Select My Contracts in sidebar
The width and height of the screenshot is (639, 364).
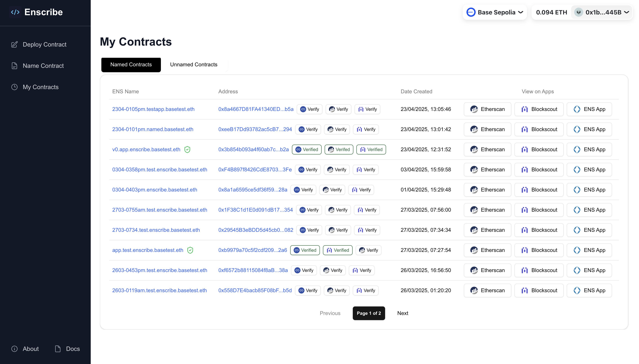click(41, 87)
